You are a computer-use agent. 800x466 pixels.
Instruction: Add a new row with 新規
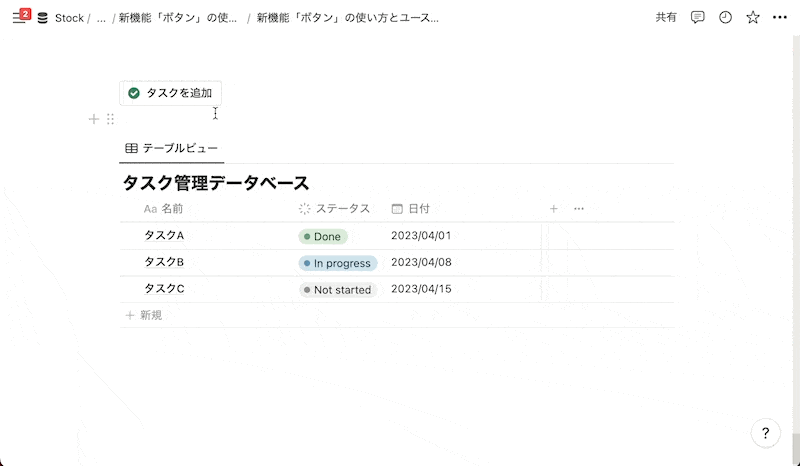(144, 315)
